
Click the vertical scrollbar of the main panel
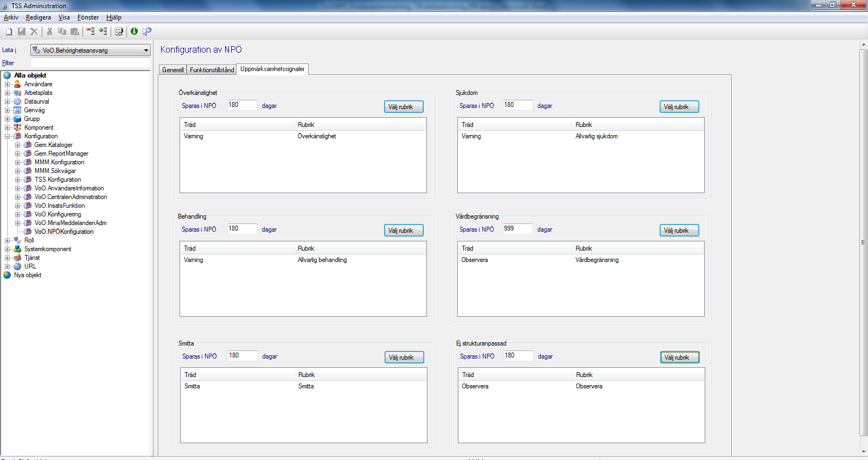click(863, 242)
